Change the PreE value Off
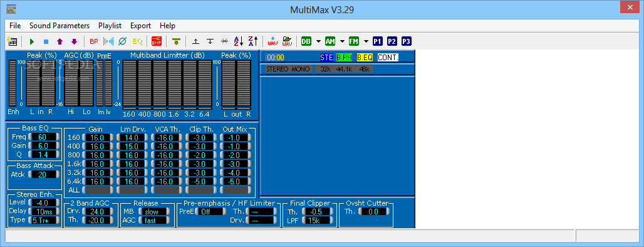644x247 pixels. (210, 212)
